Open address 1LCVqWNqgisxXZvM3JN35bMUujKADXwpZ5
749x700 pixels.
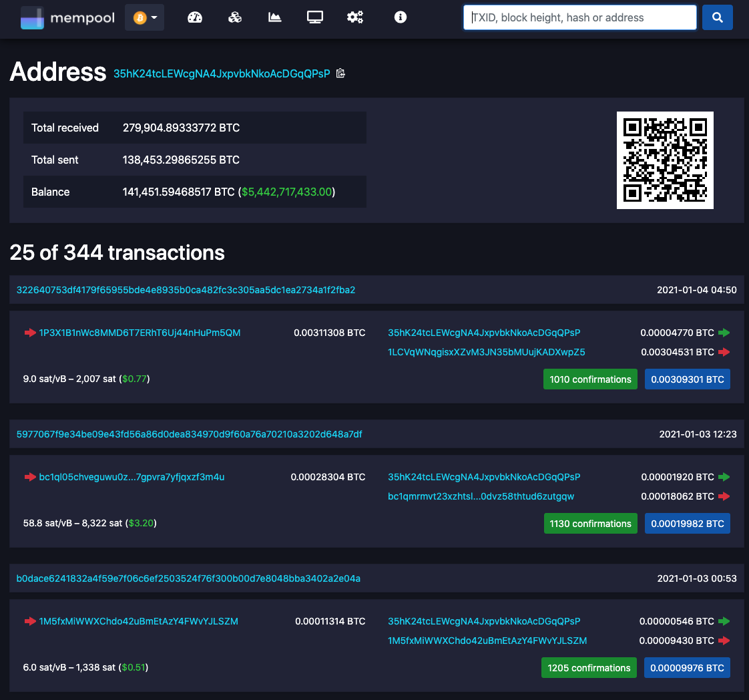(486, 352)
